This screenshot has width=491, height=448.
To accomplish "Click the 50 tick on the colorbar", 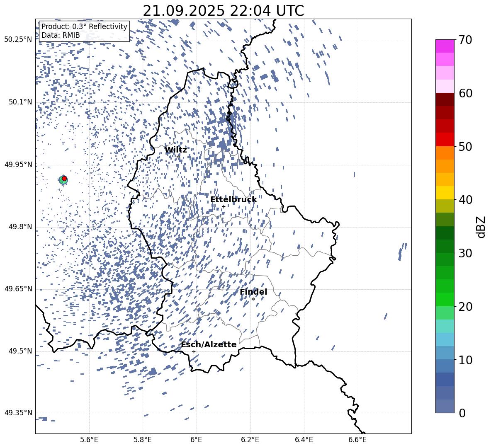I will pyautogui.click(x=466, y=147).
